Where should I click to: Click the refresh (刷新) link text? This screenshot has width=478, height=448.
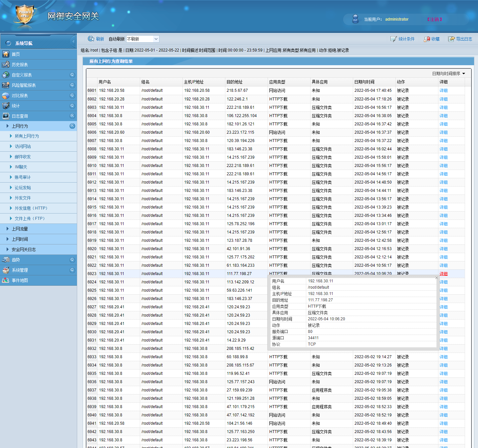100,39
